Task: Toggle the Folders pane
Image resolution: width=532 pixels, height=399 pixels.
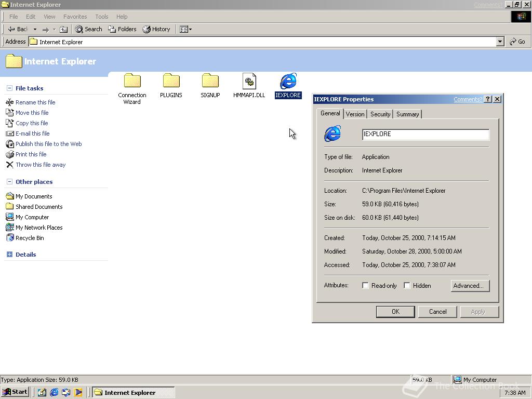Action: click(x=122, y=29)
